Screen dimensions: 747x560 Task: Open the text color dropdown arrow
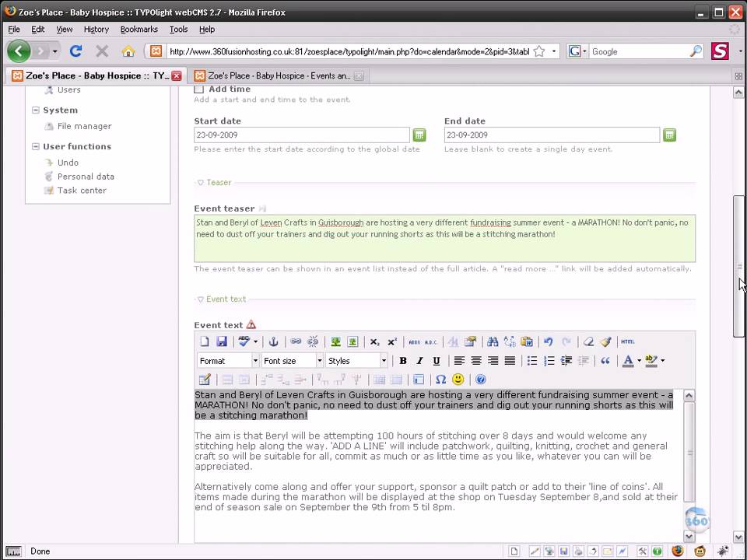(639, 361)
